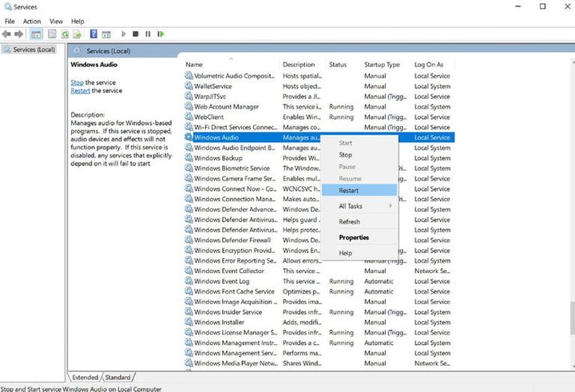575x392 pixels.
Task: Select Services (Local) in the tree
Action: [34, 49]
